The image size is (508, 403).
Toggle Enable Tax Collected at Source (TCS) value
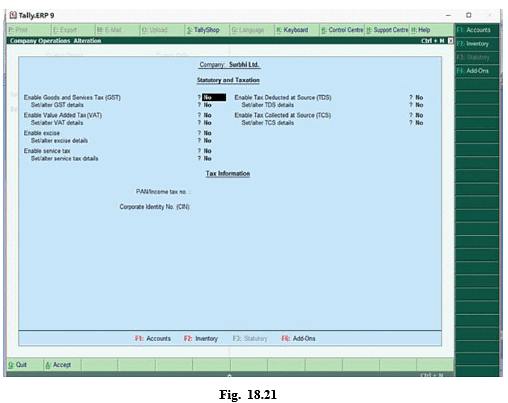point(419,115)
